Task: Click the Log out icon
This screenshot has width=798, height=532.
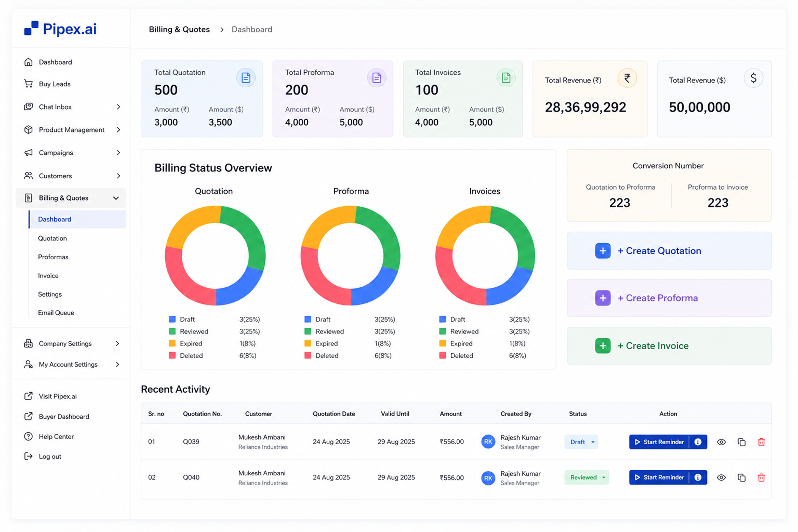Action: (x=29, y=456)
